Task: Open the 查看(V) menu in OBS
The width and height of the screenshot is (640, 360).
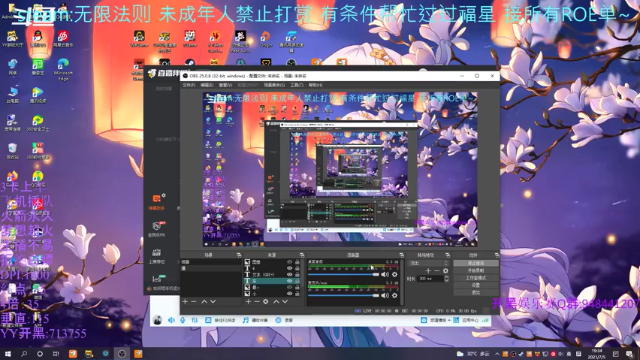Action: [225, 85]
